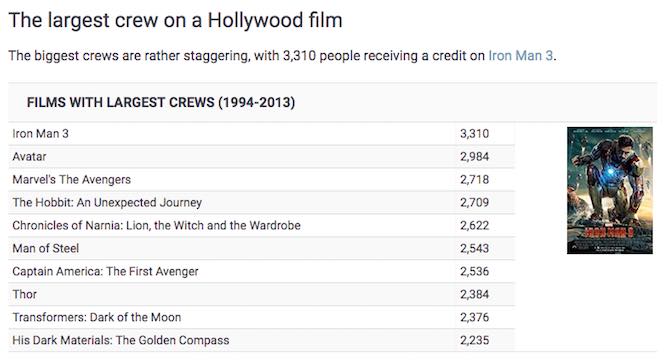Click Transformers: Dark of the Moon row
The image size is (670, 364).
262,317
